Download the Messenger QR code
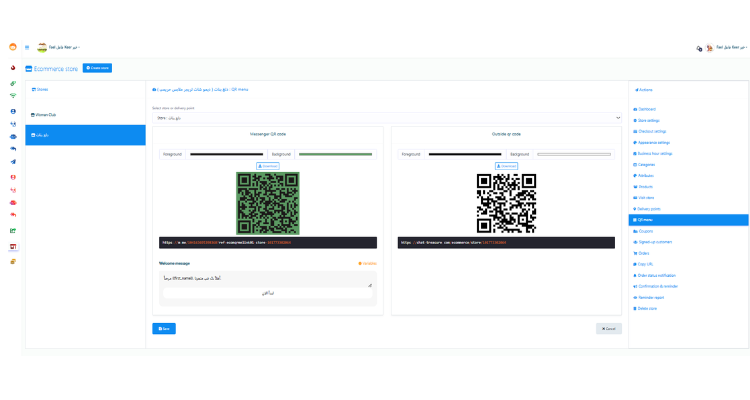Viewport: 750px width, 400px height. (267, 166)
